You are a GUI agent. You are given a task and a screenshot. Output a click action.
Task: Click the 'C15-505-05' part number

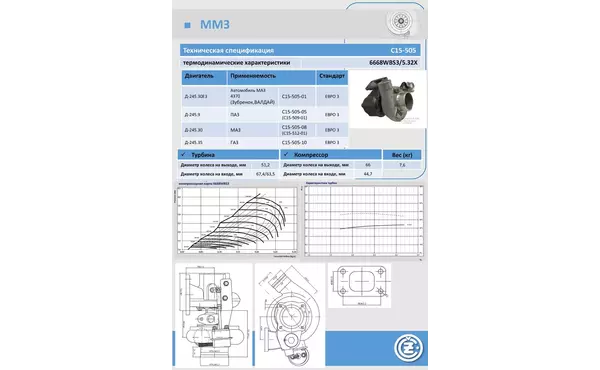tap(294, 112)
